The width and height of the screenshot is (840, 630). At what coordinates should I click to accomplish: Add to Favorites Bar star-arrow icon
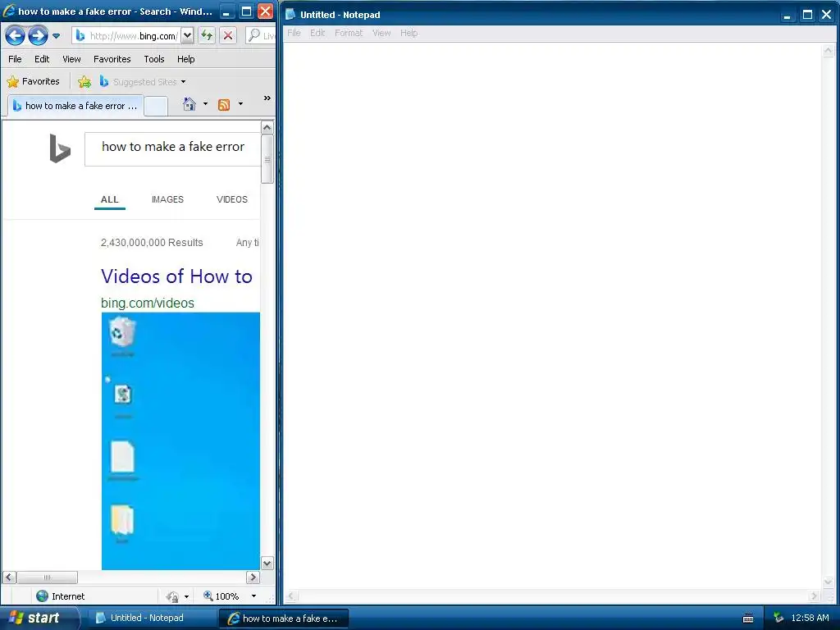84,81
